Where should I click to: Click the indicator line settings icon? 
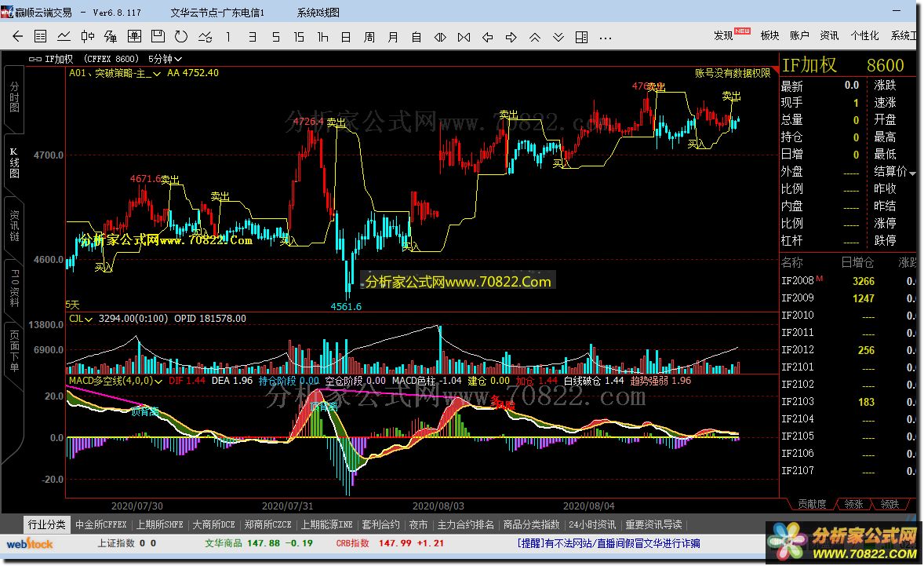coord(205,37)
